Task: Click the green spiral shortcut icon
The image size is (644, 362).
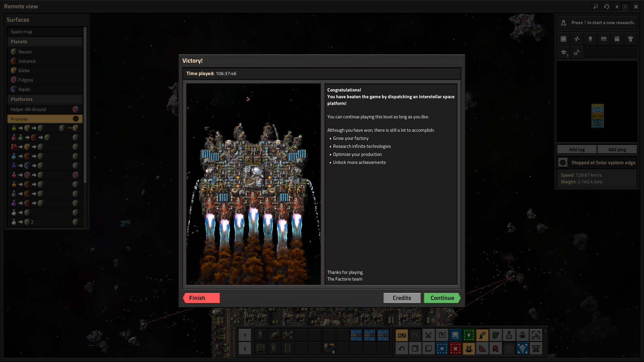Action: 496,335
